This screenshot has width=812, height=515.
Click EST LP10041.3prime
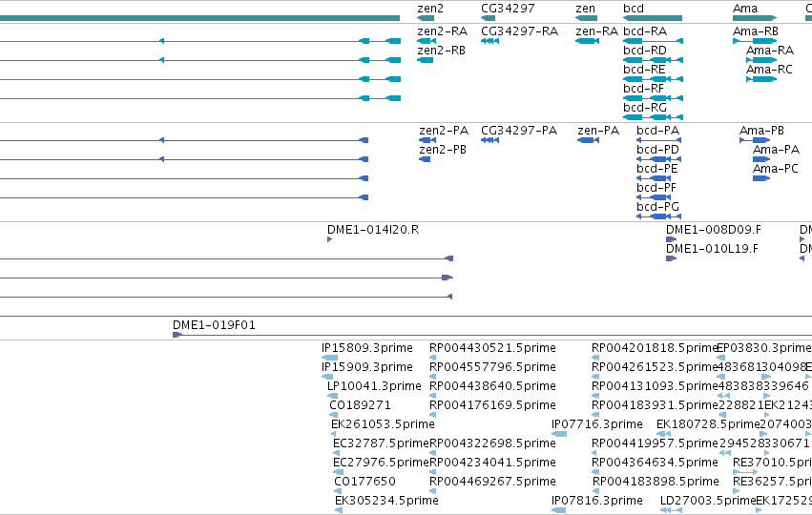pyautogui.click(x=332, y=396)
